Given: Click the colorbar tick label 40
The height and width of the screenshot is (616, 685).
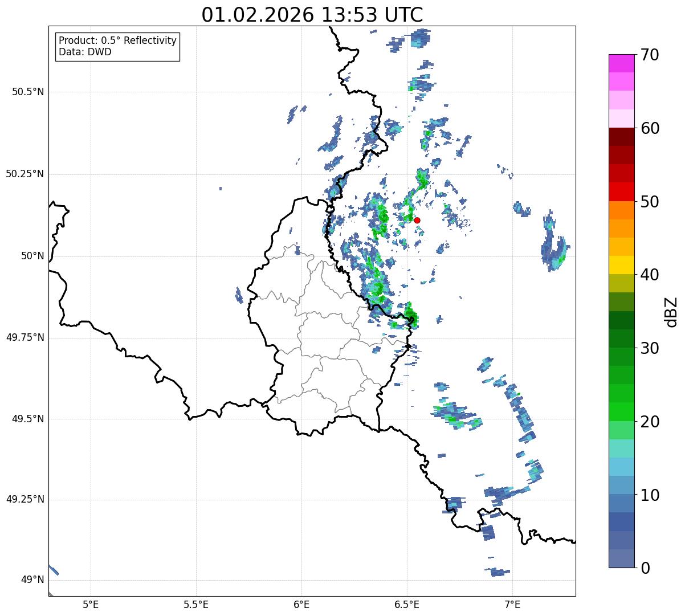Looking at the screenshot, I should pos(650,275).
